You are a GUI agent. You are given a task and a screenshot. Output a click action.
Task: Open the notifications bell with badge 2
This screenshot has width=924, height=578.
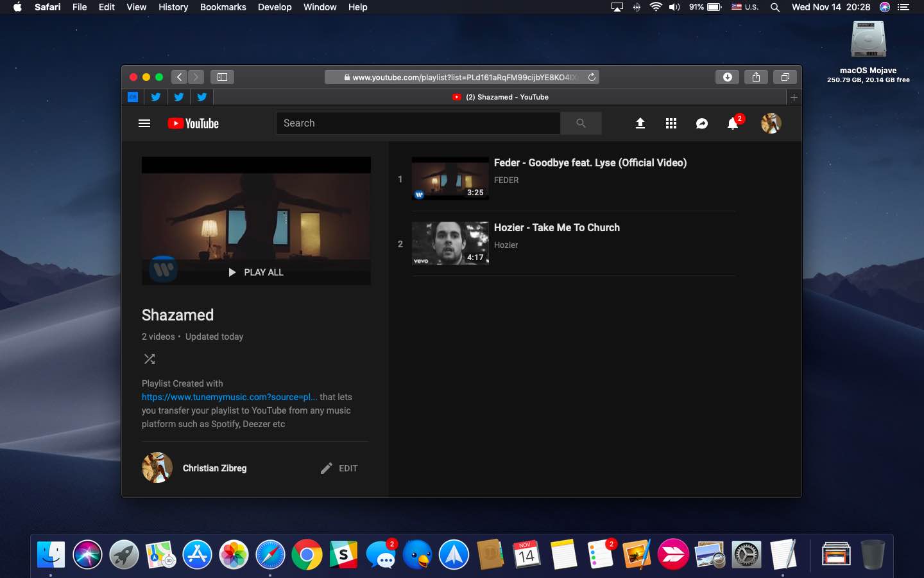coord(733,123)
